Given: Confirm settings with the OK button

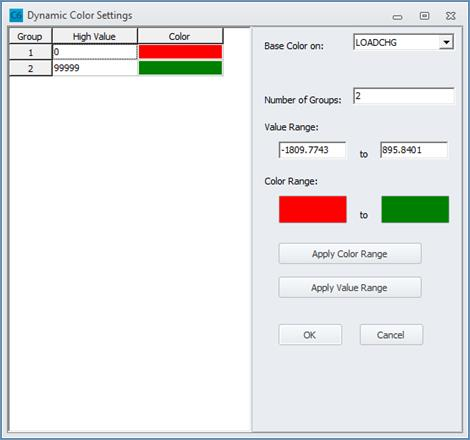Looking at the screenshot, I should point(310,335).
